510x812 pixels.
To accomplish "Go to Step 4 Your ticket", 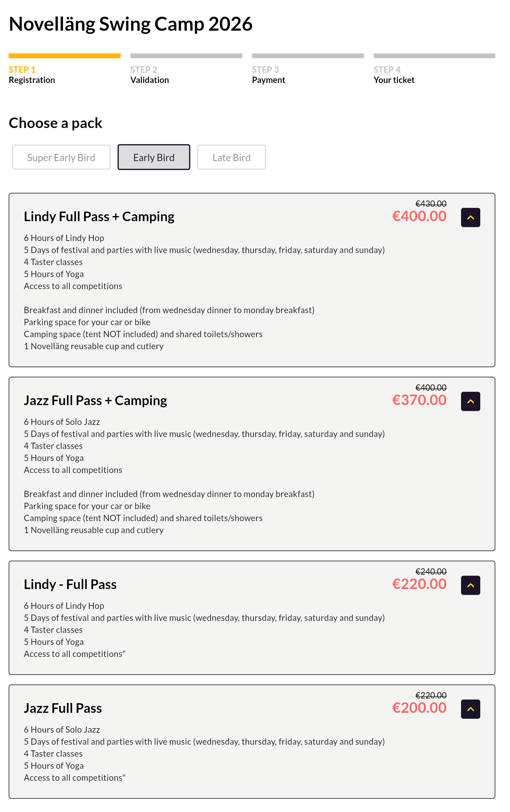I will [x=394, y=75].
